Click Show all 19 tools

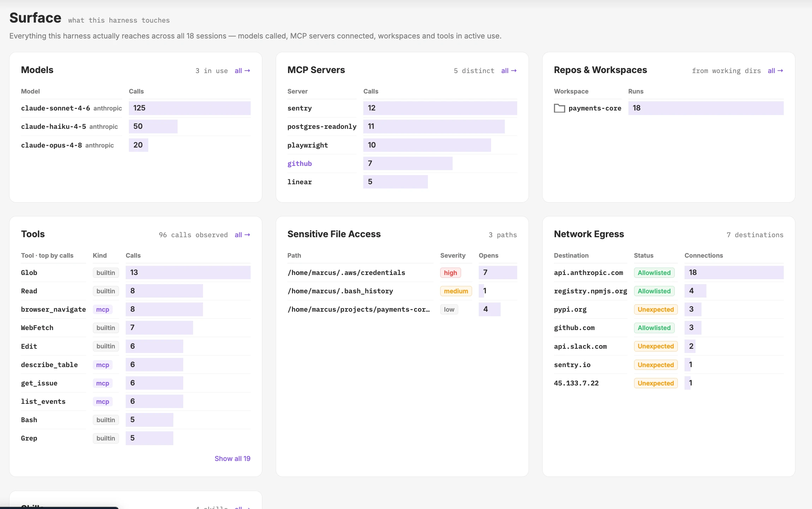click(x=232, y=459)
